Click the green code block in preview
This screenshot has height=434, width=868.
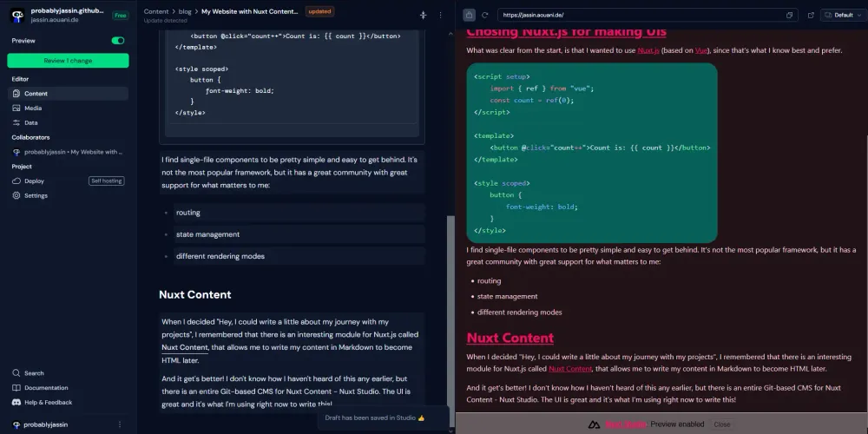coord(592,153)
